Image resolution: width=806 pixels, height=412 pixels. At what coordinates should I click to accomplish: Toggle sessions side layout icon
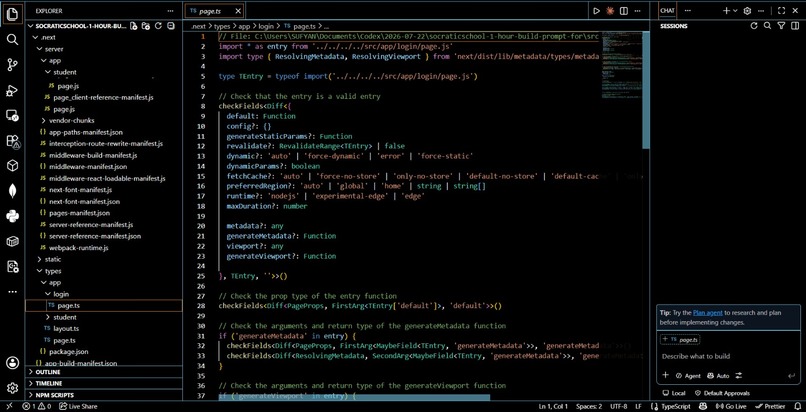[794, 26]
